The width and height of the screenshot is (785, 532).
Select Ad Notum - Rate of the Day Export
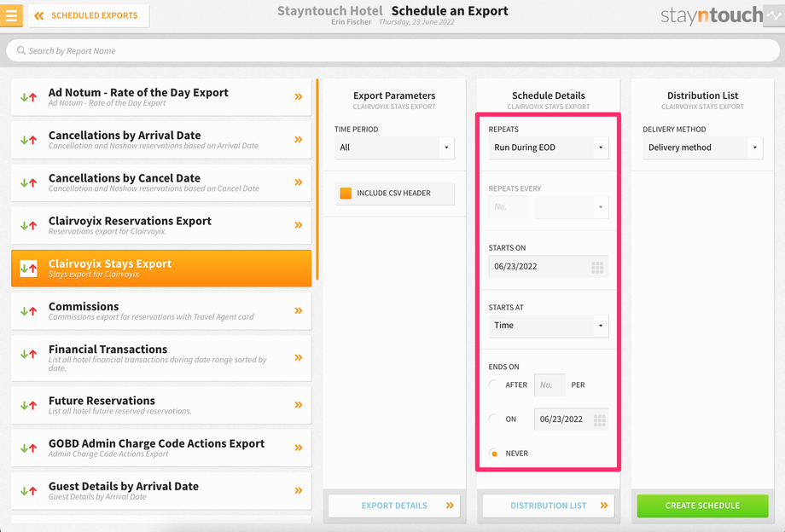161,97
